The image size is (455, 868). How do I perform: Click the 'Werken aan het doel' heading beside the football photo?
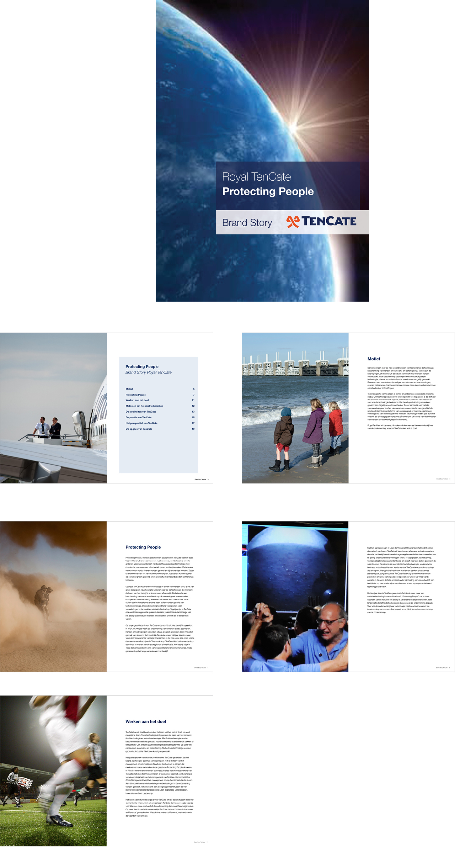coord(146,721)
